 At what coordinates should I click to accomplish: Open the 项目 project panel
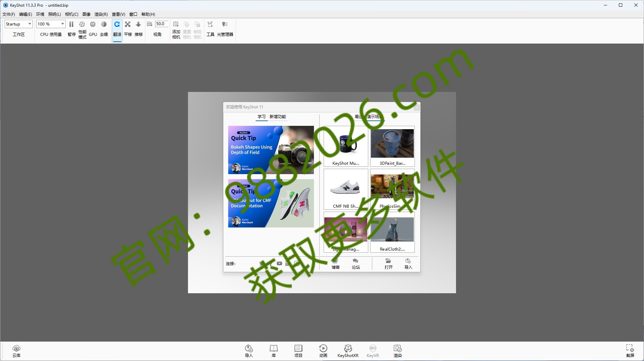pyautogui.click(x=299, y=351)
